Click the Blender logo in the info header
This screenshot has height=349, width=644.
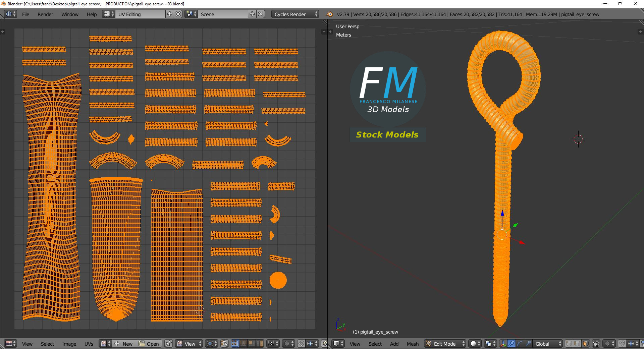coord(330,14)
